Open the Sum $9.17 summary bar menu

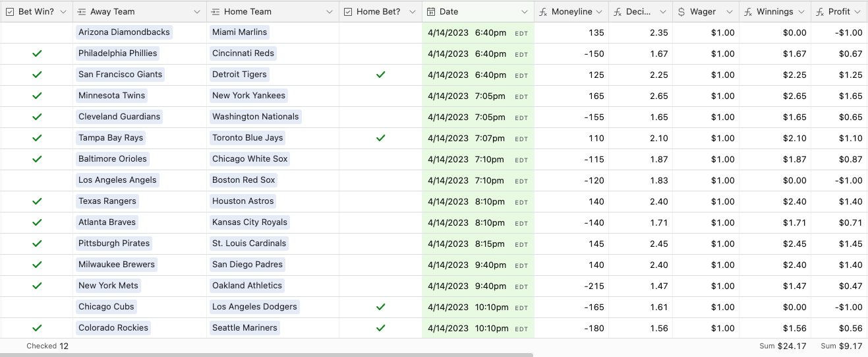tap(841, 346)
